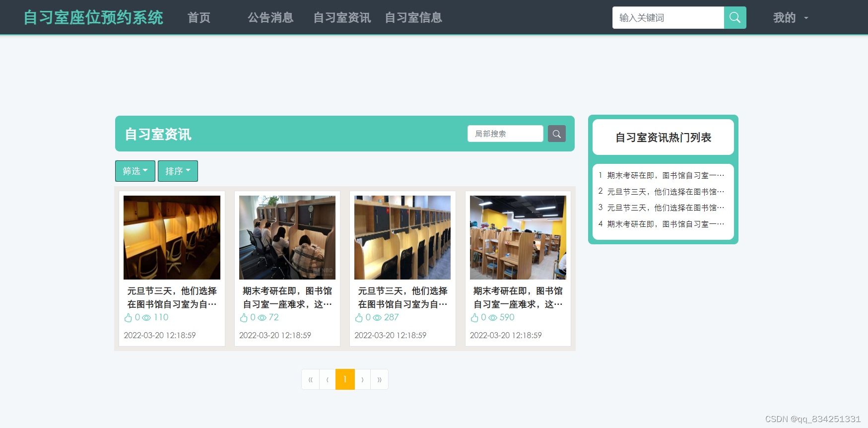
Task: Click the thumbs-up icon on the 72-view card
Action: tap(244, 318)
